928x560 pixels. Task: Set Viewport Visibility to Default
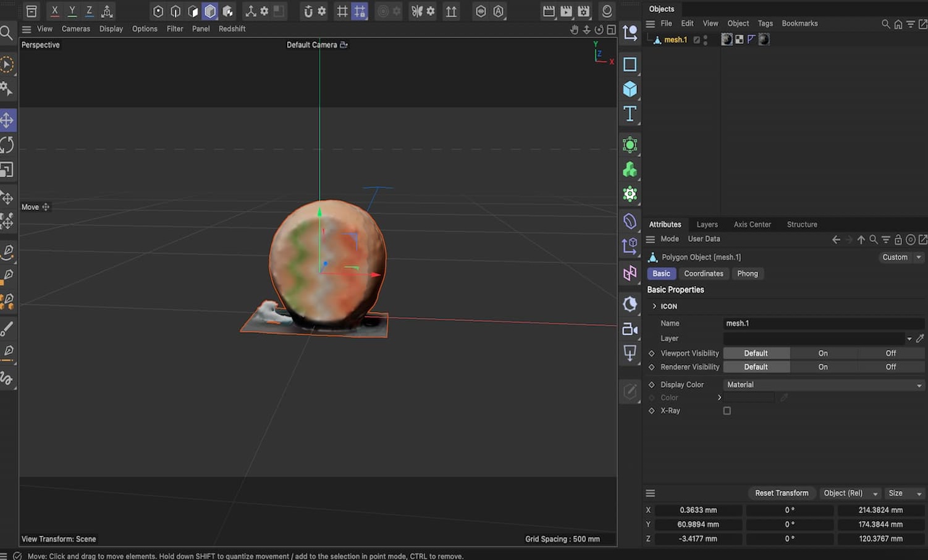click(x=756, y=353)
